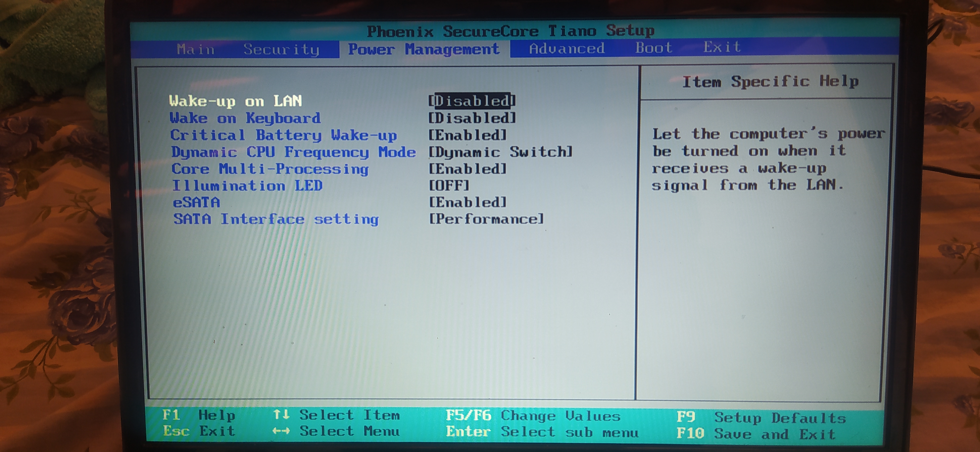Toggle Core Multi-Processing Enabled value
This screenshot has height=452, width=980.
tap(467, 169)
